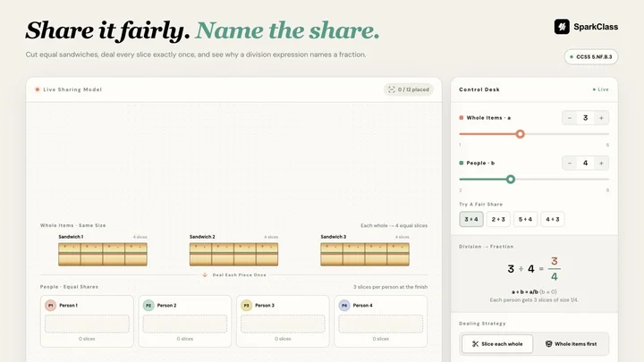Click the P4 avatar for Person 4
Viewport: 644px width, 362px height.
click(x=344, y=306)
